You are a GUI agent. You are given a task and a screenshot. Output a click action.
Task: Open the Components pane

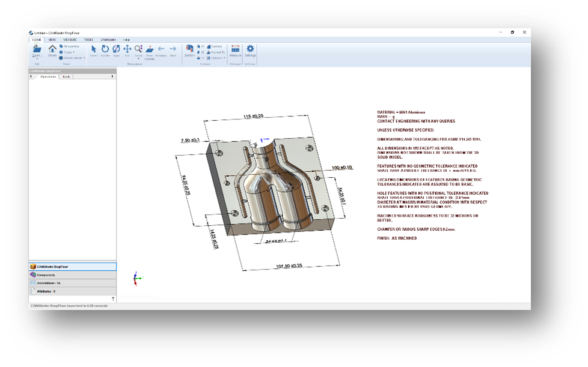pyautogui.click(x=73, y=275)
